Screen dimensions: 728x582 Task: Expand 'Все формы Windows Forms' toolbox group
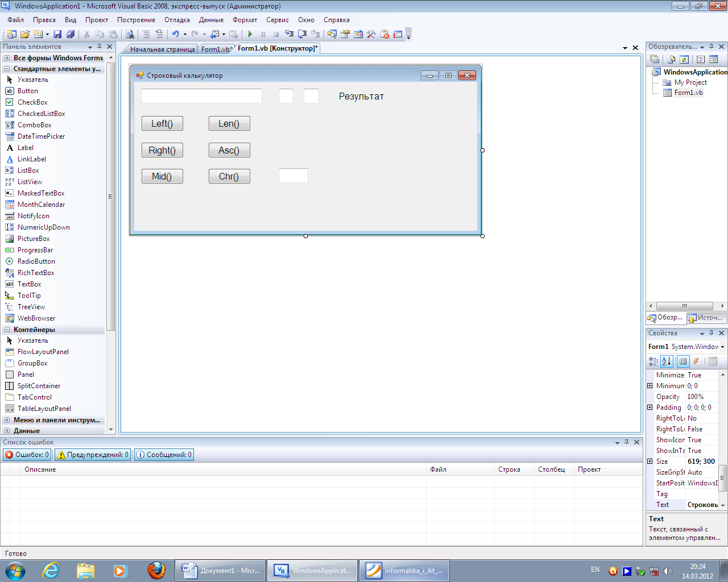coord(7,58)
